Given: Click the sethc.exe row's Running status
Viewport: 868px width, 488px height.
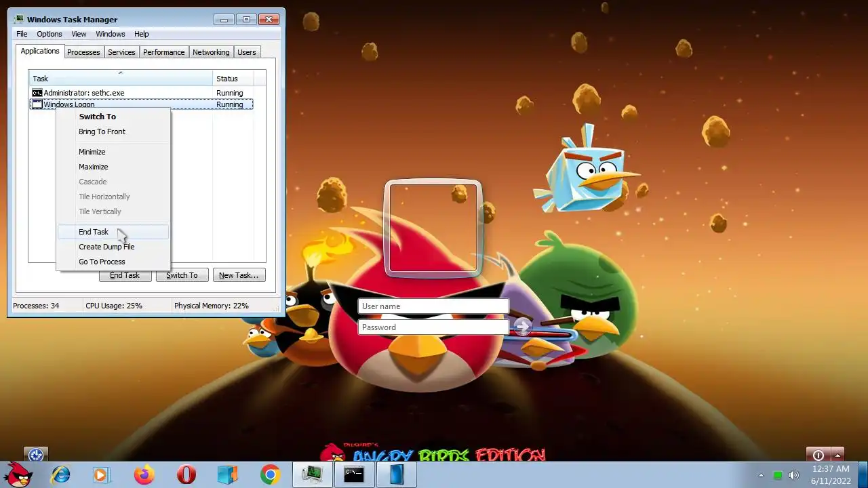Looking at the screenshot, I should point(230,93).
